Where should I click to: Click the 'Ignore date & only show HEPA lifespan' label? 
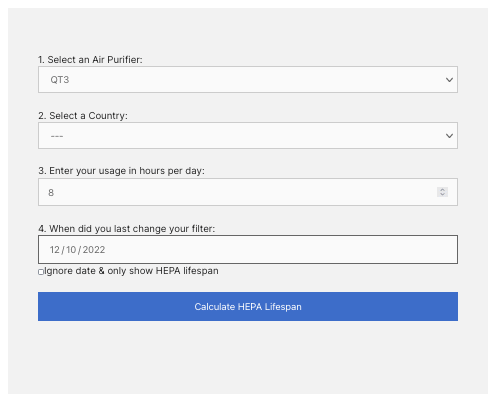[x=131, y=271]
